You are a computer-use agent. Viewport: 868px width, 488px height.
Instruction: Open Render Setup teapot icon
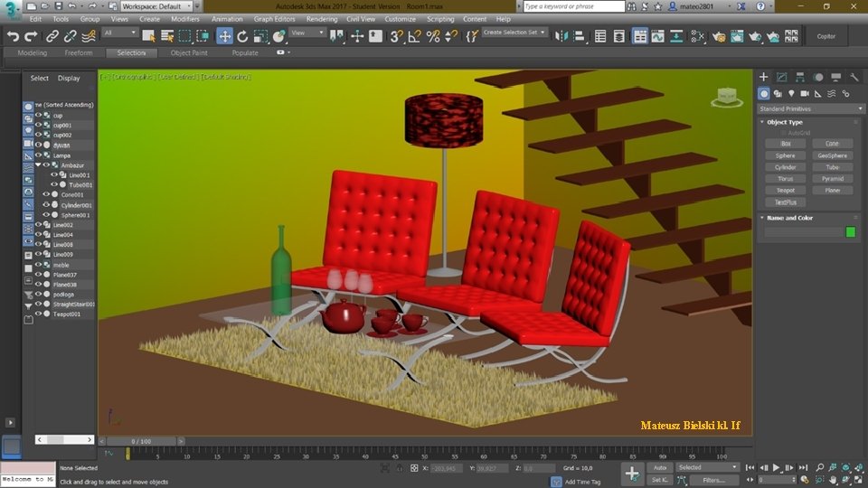(x=719, y=36)
